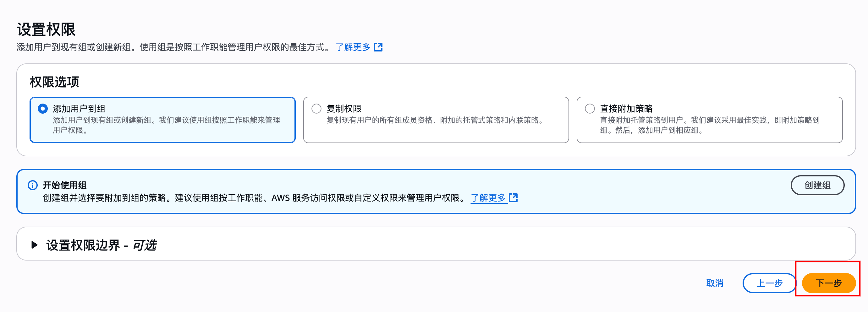Open the 了解更多 link below the page title
Viewport: 868px width, 312px height.
352,47
